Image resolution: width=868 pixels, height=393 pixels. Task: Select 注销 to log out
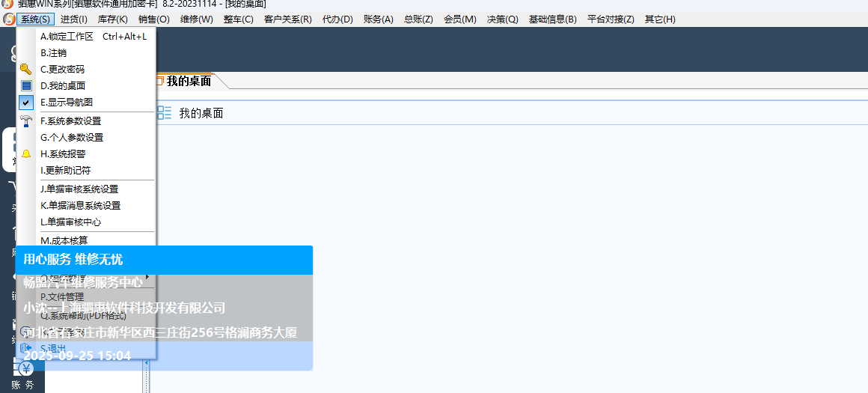[x=54, y=53]
